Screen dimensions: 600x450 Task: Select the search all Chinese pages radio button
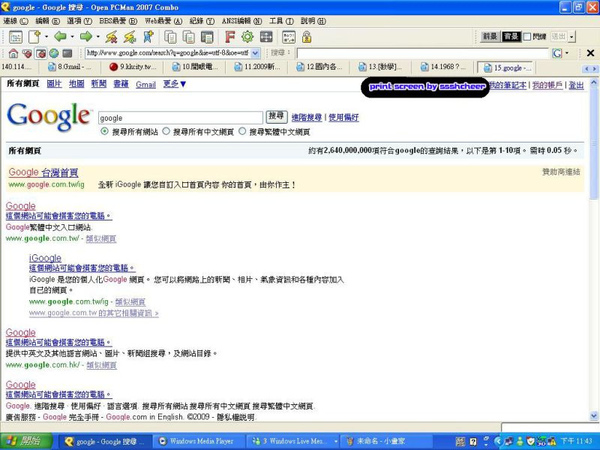coord(166,131)
